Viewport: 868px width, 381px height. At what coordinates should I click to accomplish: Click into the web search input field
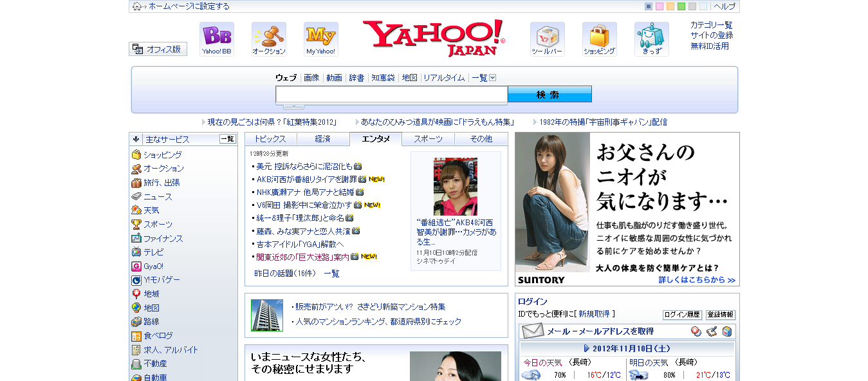(392, 95)
